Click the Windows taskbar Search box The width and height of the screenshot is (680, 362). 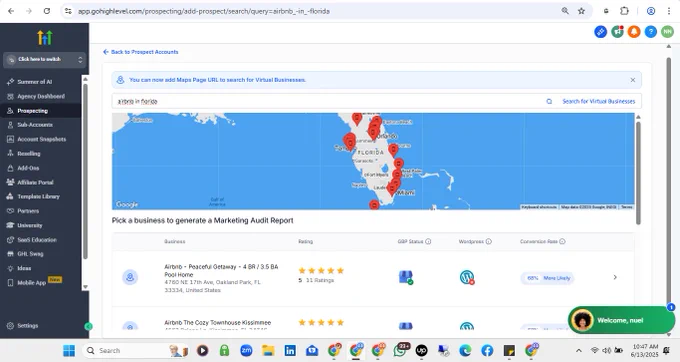tap(136, 350)
